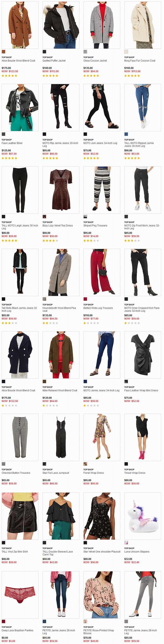Open the Faux Leather Biker product link
Image resolution: width=164 pixels, height=644 pixels.
(x=12, y=143)
